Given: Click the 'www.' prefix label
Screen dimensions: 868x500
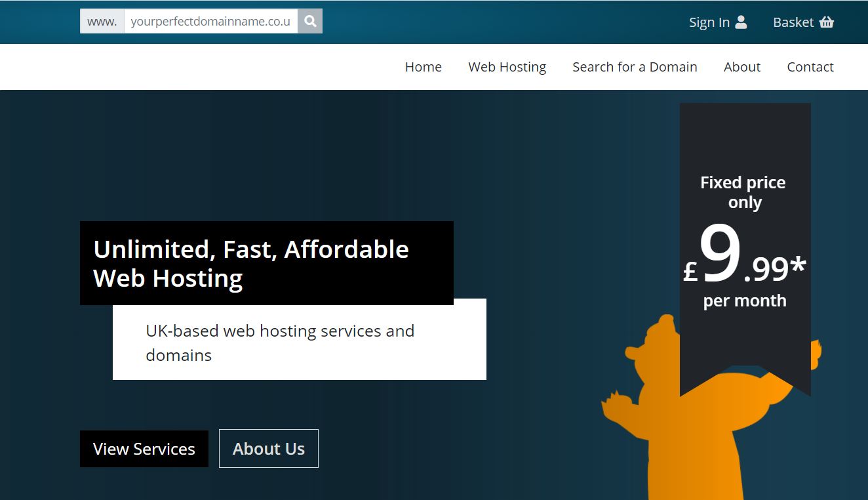Looking at the screenshot, I should point(102,21).
